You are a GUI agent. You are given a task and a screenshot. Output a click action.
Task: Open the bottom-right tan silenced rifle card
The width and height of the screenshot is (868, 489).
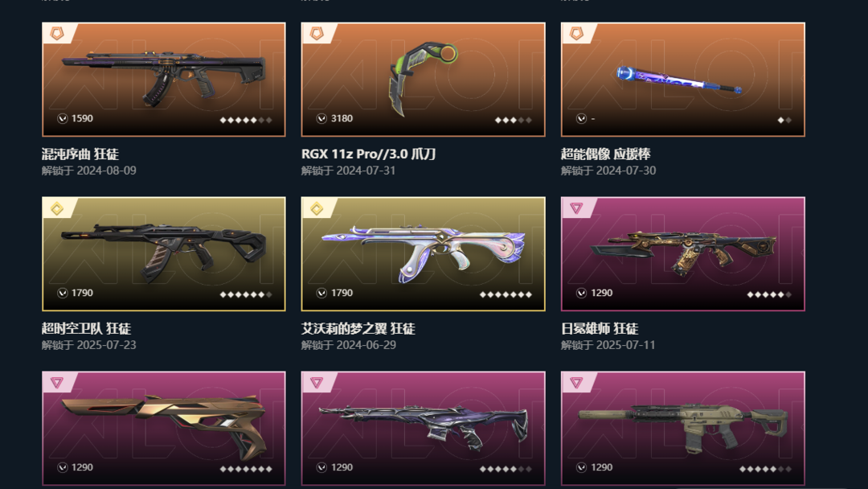682,428
